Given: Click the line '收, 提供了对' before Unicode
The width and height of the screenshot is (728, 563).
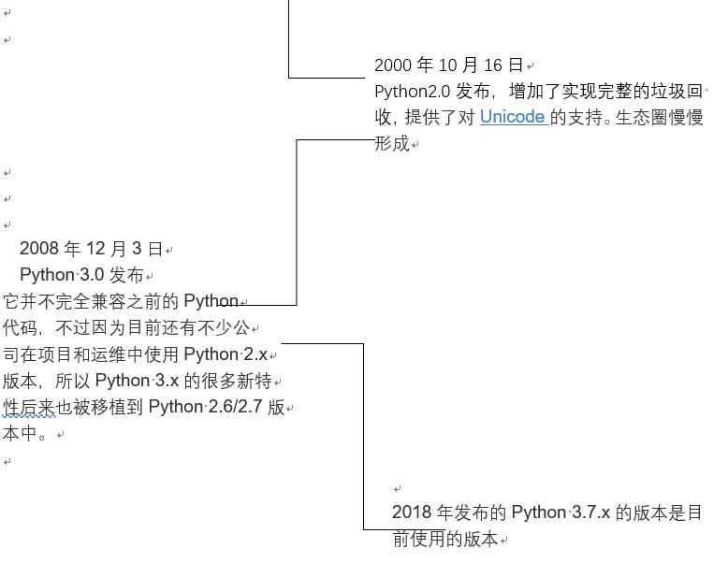Looking at the screenshot, I should (425, 117).
